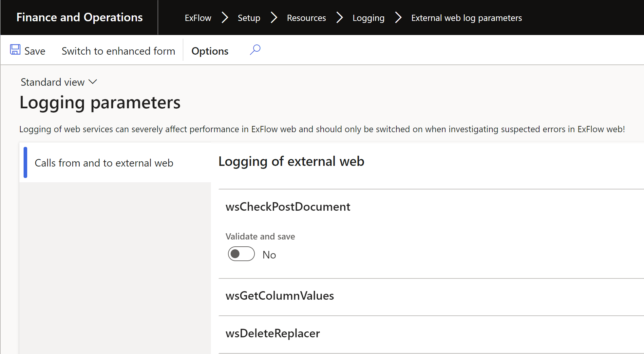644x354 pixels.
Task: Click the Validate and save label
Action: click(260, 236)
